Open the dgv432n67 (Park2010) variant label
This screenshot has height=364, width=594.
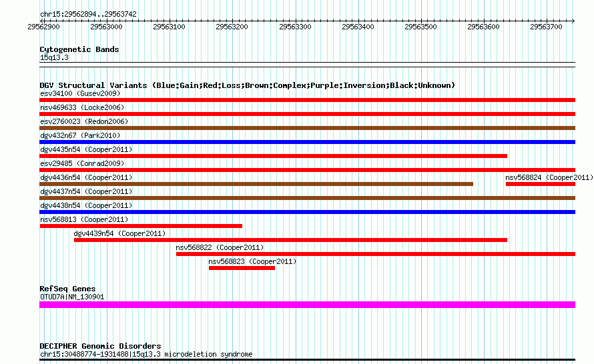tap(80, 135)
